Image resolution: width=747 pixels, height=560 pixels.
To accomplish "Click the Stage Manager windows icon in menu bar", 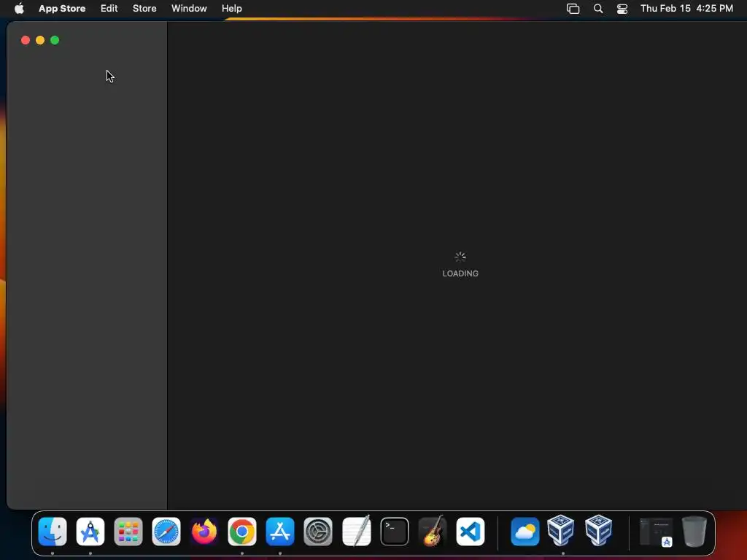I will pyautogui.click(x=573, y=9).
